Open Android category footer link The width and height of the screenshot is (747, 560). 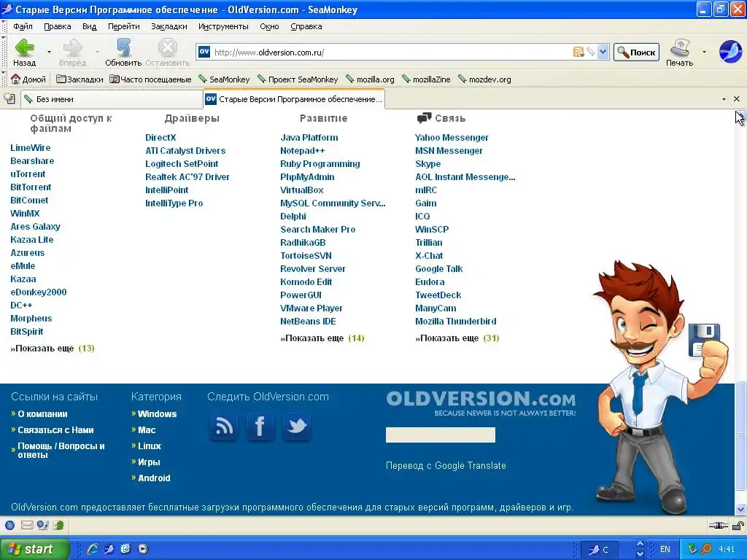154,478
